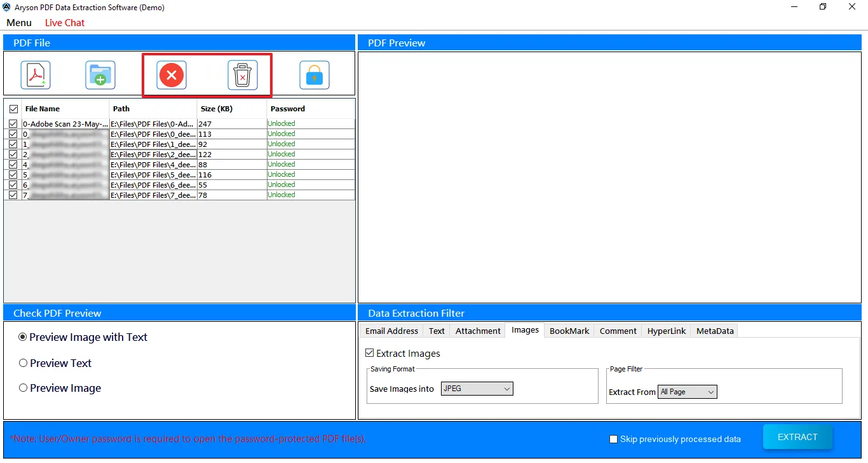This screenshot has width=868, height=463.
Task: Switch to the Attachment tab
Action: tap(478, 331)
